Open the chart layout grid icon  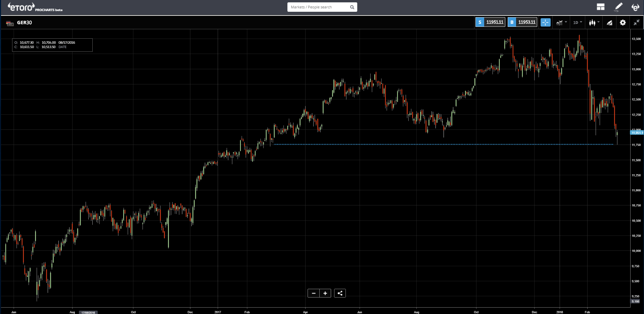[600, 7]
